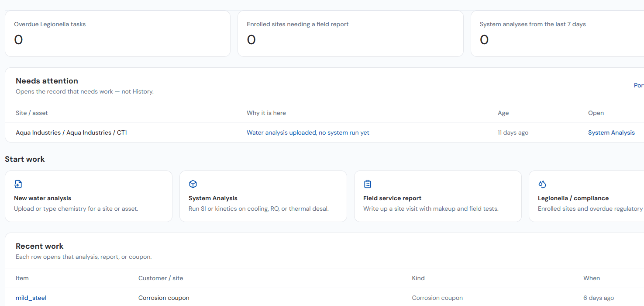
Task: Open the New water analysis card
Action: pos(89,196)
